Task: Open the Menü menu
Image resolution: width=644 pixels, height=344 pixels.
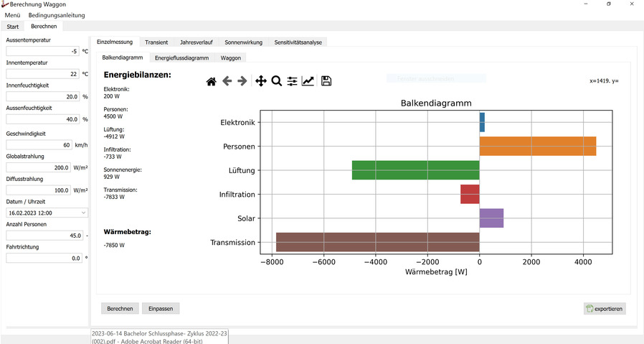Action: 12,15
